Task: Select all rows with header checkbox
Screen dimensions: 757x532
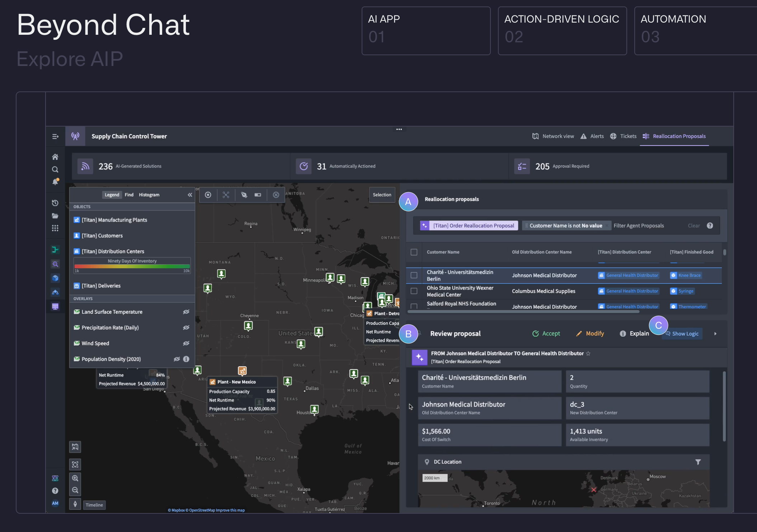Action: coord(414,252)
